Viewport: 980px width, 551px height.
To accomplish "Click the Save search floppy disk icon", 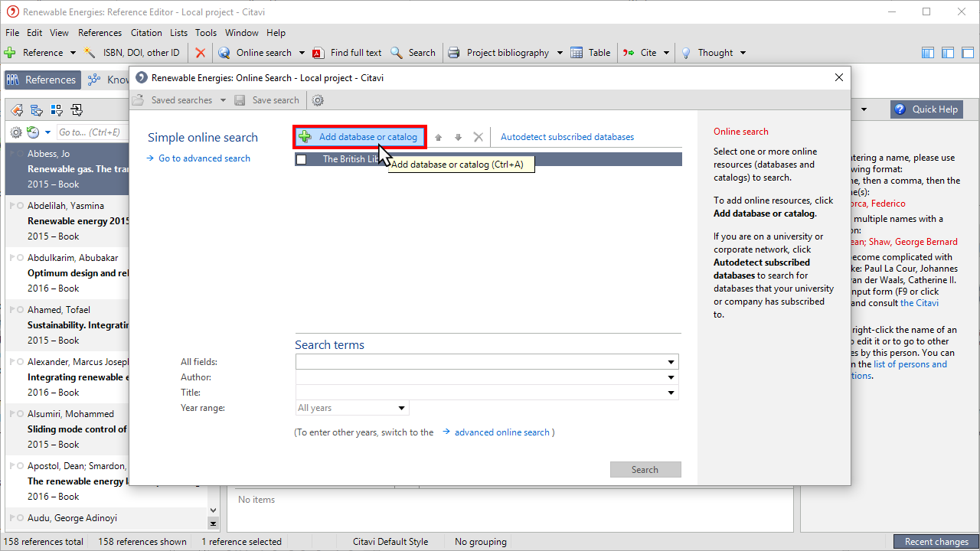I will 240,100.
